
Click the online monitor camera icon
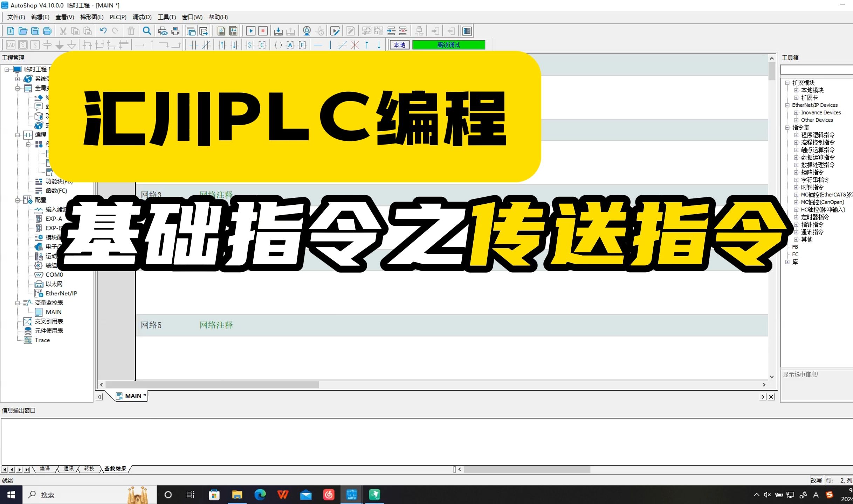pos(307,31)
